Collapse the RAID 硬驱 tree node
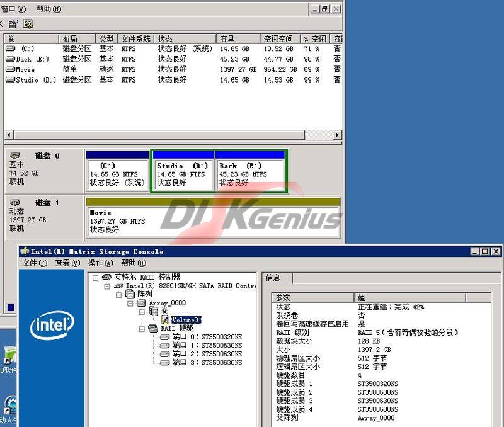504x427 pixels. coord(142,329)
